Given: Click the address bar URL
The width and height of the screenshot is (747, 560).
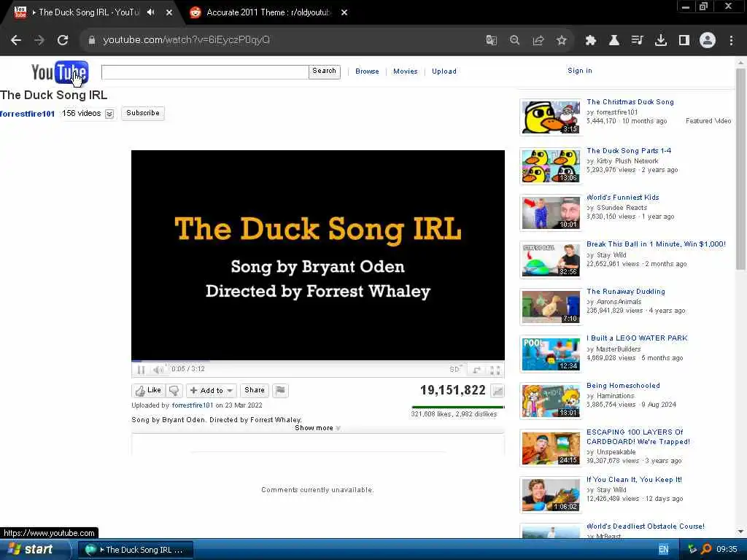Looking at the screenshot, I should tap(186, 40).
